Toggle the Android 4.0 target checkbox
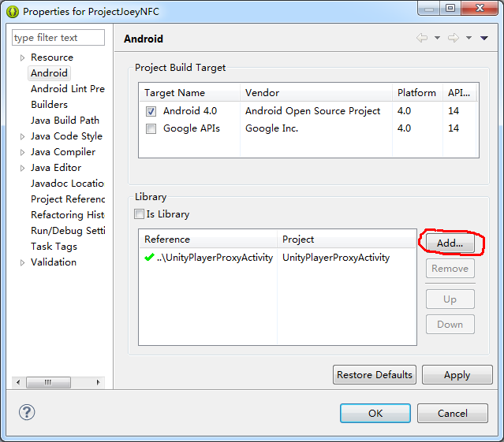Screen dimensions: 504x442 point(151,112)
